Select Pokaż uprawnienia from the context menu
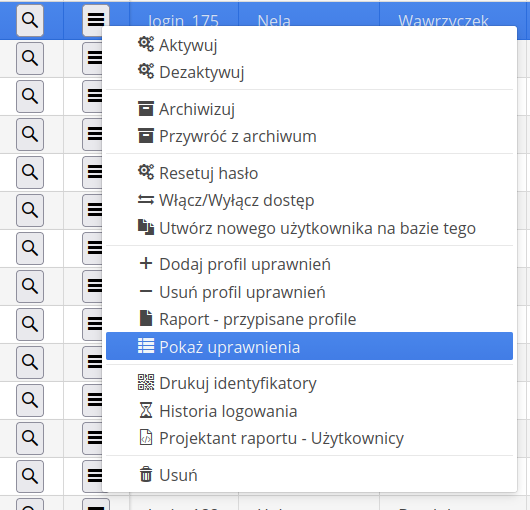 [x=309, y=346]
